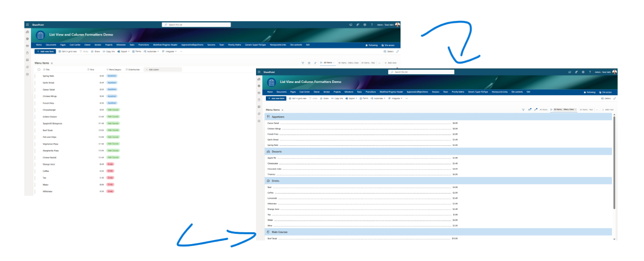Open the megaphone icon in right window header
The height and width of the screenshot is (261, 644).
click(x=569, y=72)
